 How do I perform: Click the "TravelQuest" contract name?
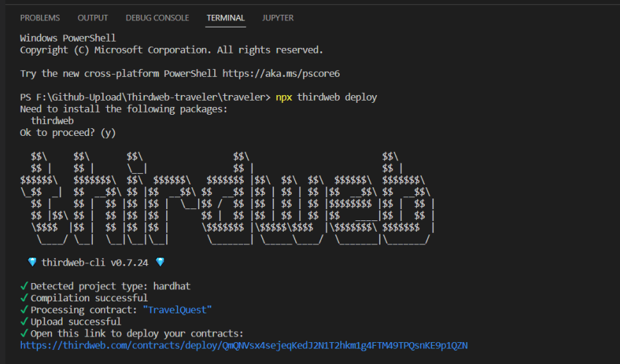click(x=177, y=310)
